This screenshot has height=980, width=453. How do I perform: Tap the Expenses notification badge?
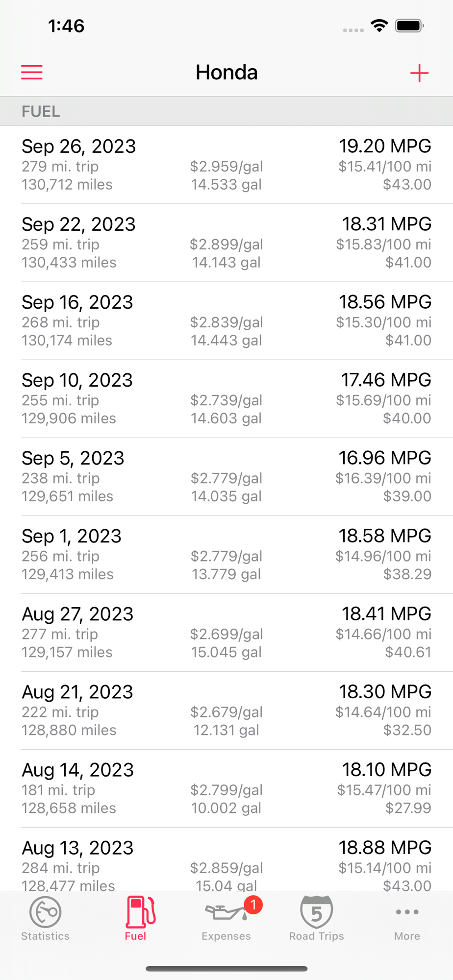253,905
